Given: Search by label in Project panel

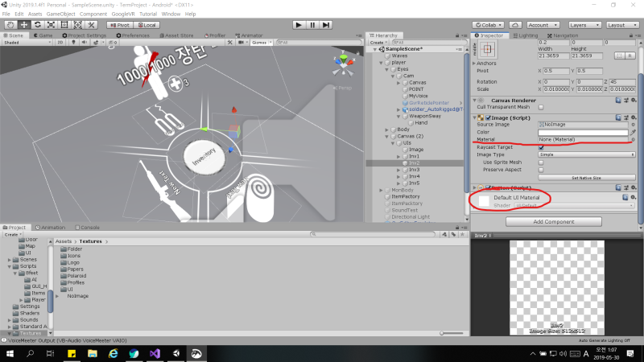Looking at the screenshot, I should tap(453, 234).
